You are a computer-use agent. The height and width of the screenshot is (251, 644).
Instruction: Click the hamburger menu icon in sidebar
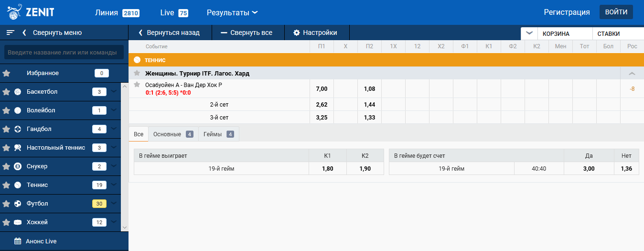click(x=11, y=33)
